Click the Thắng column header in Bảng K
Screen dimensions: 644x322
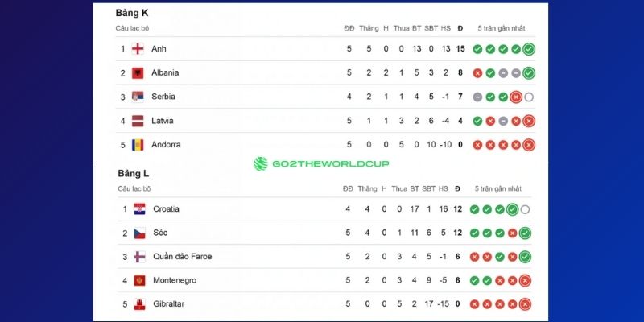pos(367,28)
